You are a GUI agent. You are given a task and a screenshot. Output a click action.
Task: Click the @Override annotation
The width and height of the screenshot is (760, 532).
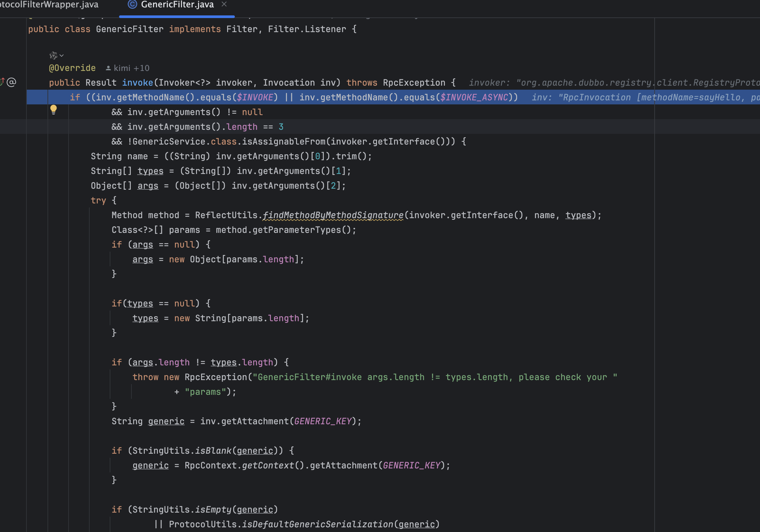coord(72,68)
